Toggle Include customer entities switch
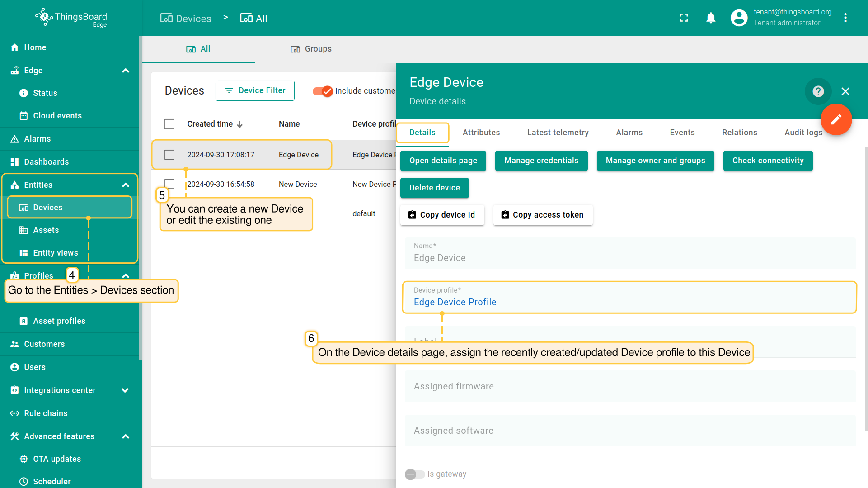Screen dimensions: 868x488 click(323, 91)
